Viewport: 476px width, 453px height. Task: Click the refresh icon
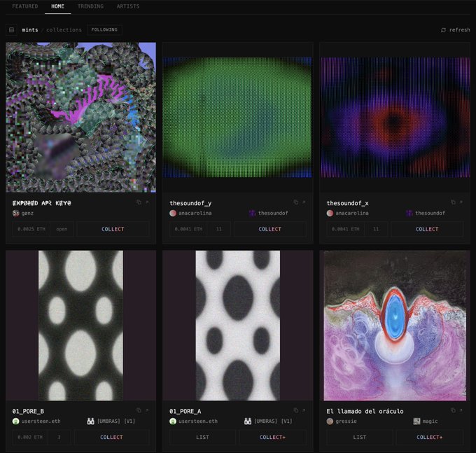(443, 29)
